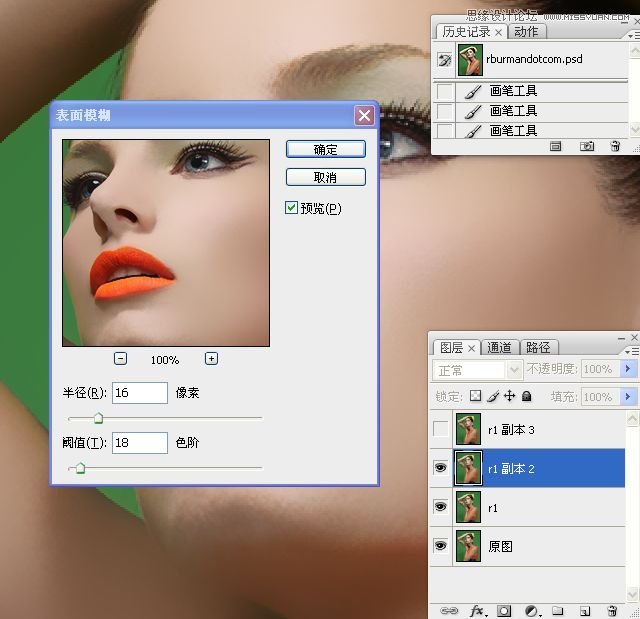Open the History panel flyout menu
This screenshot has height=619, width=640.
click(x=634, y=36)
